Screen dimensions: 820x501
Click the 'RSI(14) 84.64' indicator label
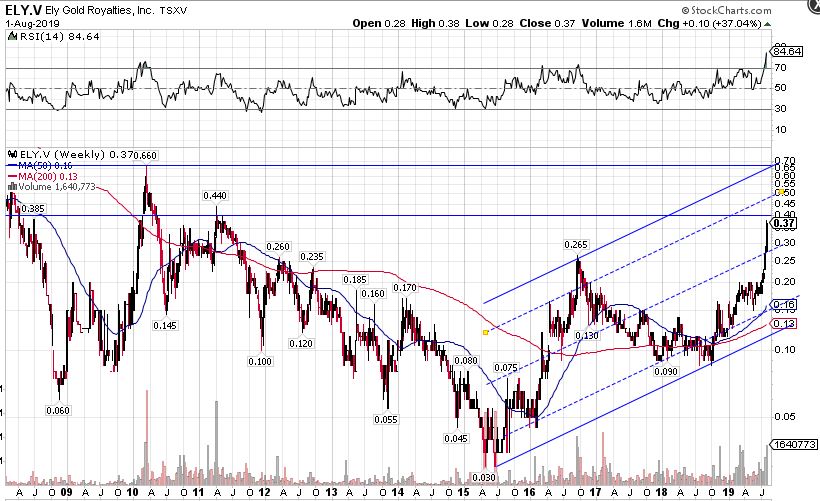point(59,37)
